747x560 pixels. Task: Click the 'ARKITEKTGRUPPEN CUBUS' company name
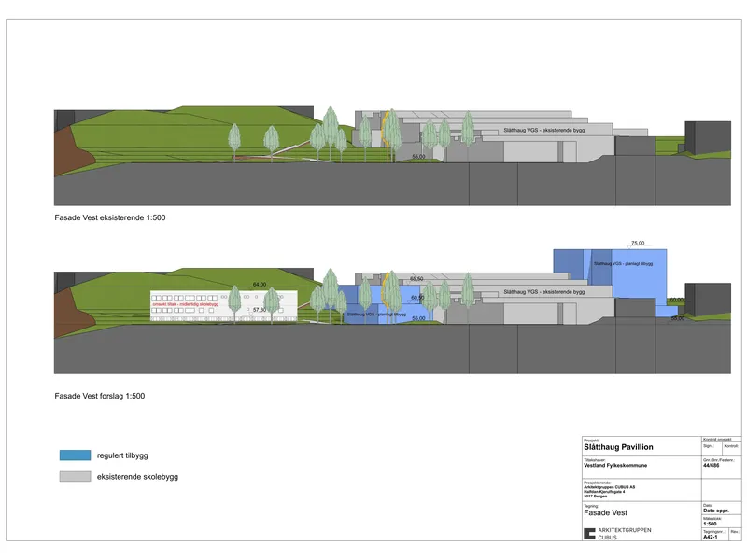point(625,533)
